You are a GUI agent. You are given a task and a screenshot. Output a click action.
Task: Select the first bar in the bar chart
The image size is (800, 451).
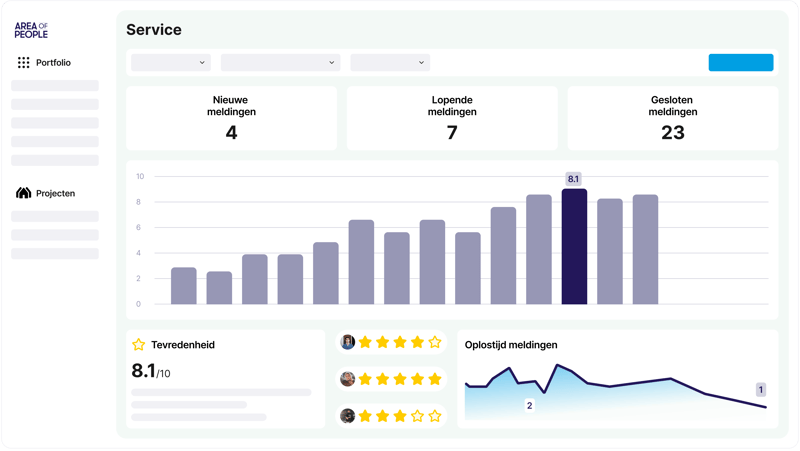click(x=184, y=286)
